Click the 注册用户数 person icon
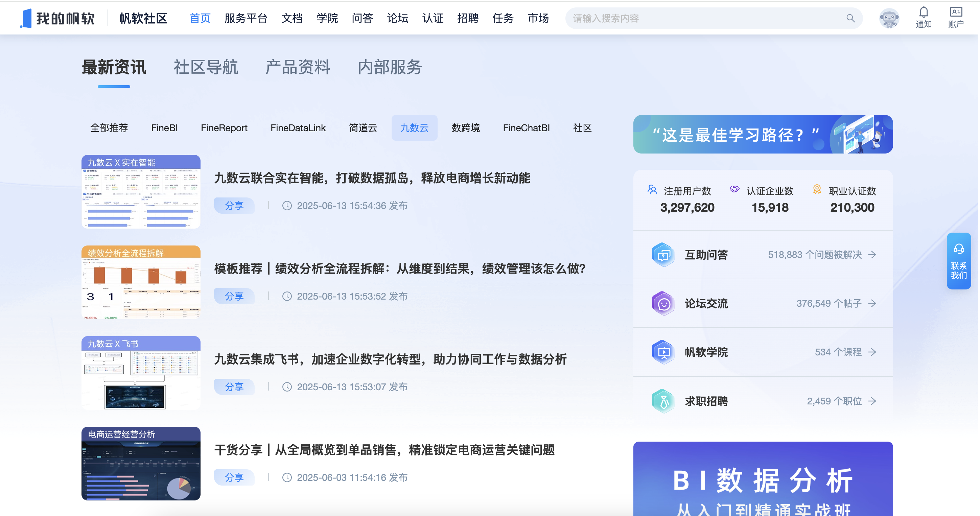This screenshot has width=980, height=516. coord(652,189)
